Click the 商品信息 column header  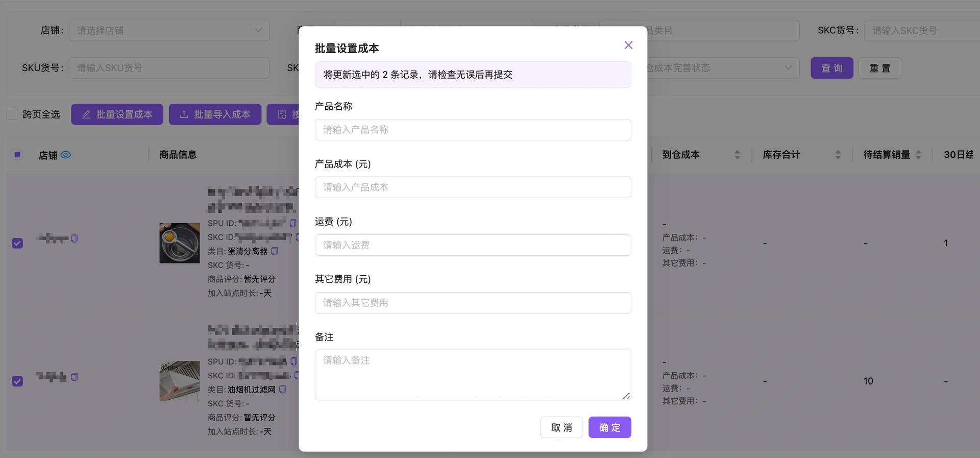(x=178, y=155)
